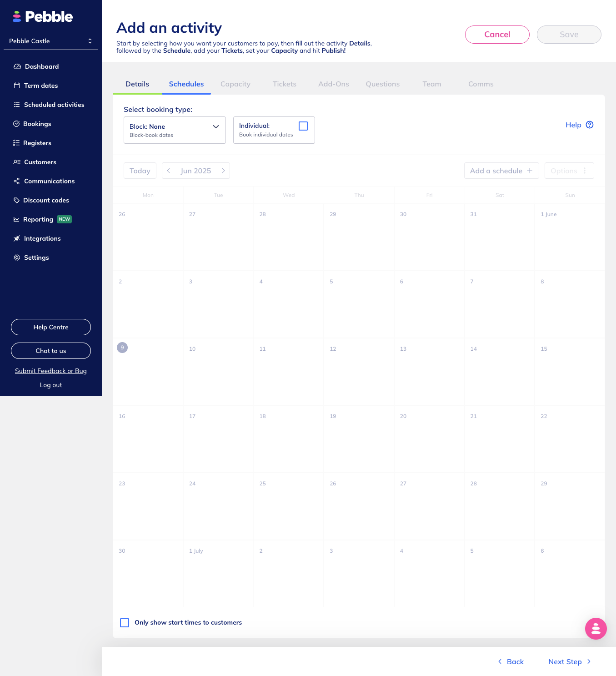The height and width of the screenshot is (676, 616).
Task: Click the Customers icon in sidebar
Action: [17, 162]
